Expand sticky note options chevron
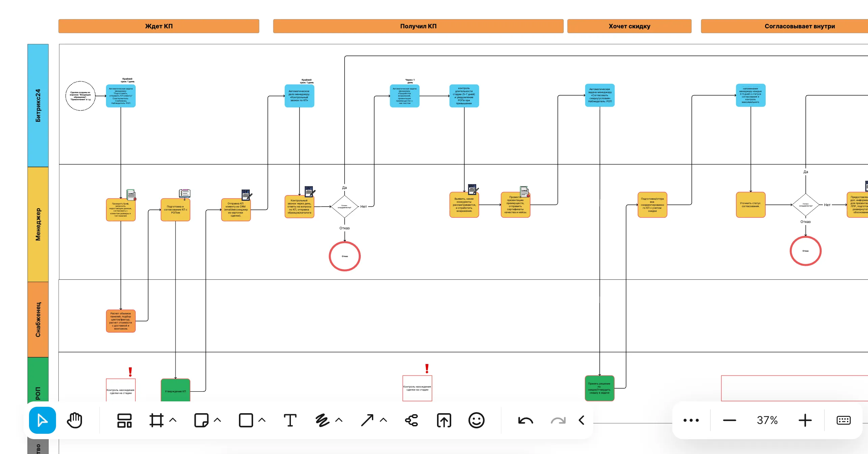Viewport: 868px width, 454px height. click(218, 420)
